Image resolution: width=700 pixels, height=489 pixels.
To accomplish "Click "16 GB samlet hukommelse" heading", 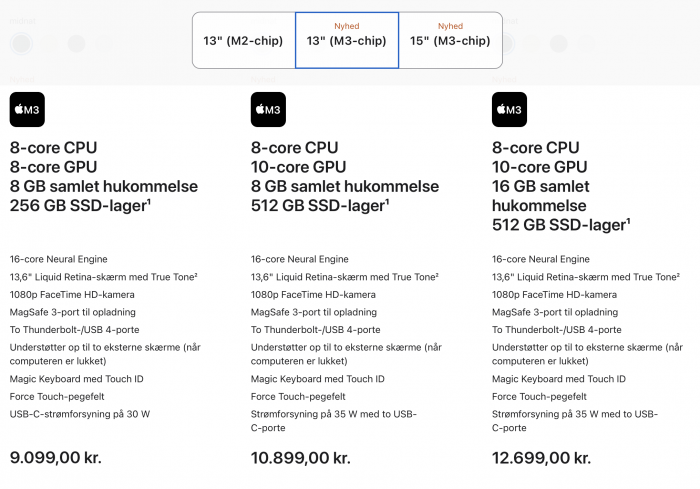I will 541,196.
